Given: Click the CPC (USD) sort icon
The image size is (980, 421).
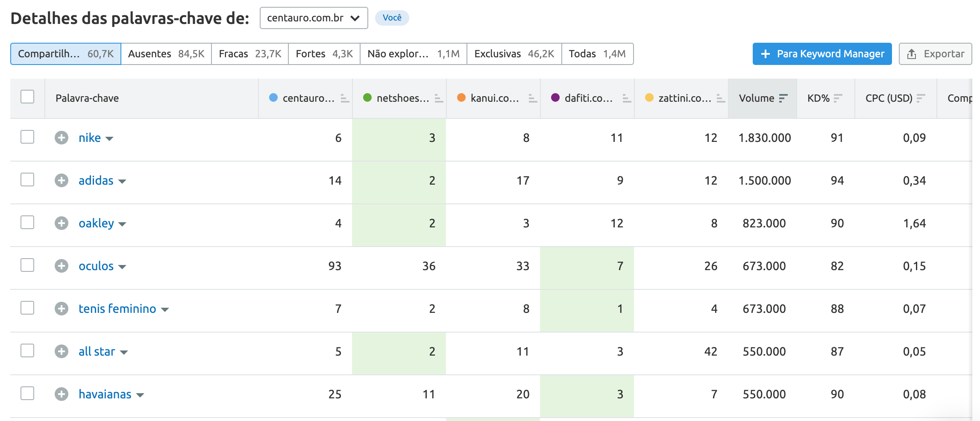Looking at the screenshot, I should click(921, 98).
